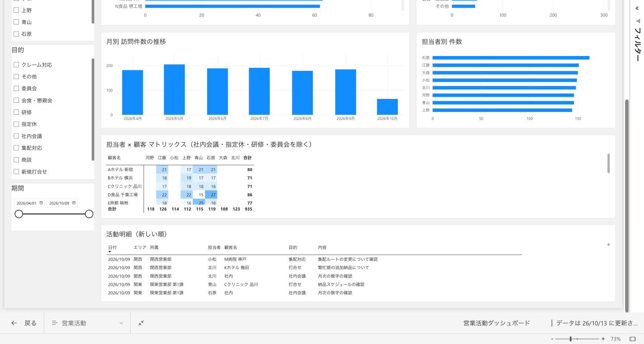Select the 商談 checkbox
The image size is (644, 344).
pos(16,159)
